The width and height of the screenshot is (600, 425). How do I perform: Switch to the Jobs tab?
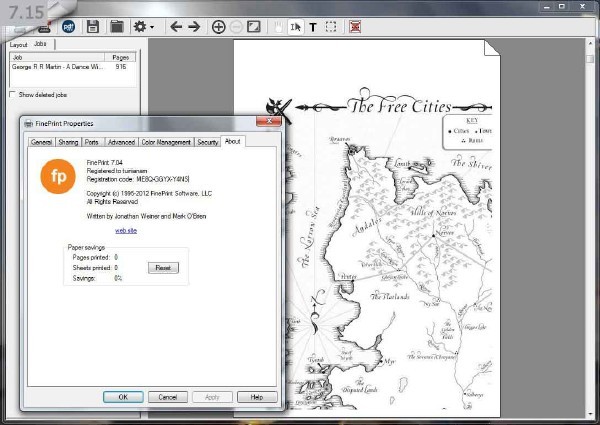[40, 44]
